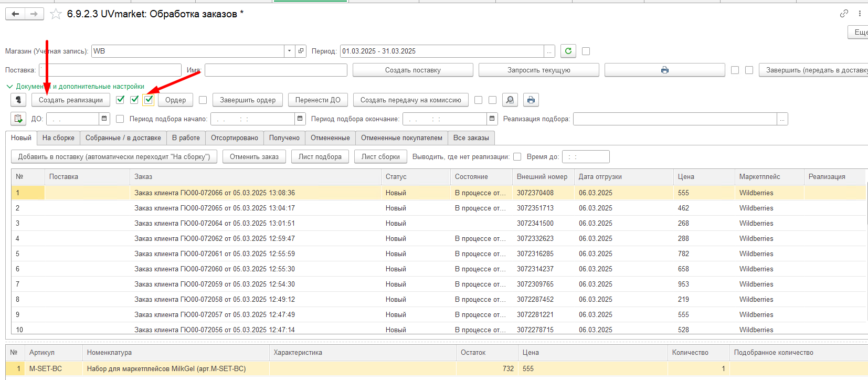
Task: Click the Время до input field
Action: click(586, 156)
